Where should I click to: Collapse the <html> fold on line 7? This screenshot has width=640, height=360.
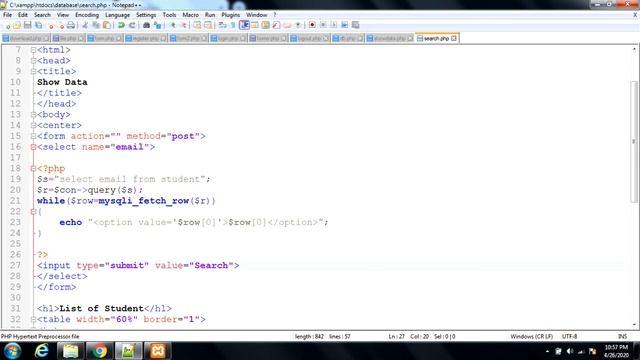(x=33, y=50)
